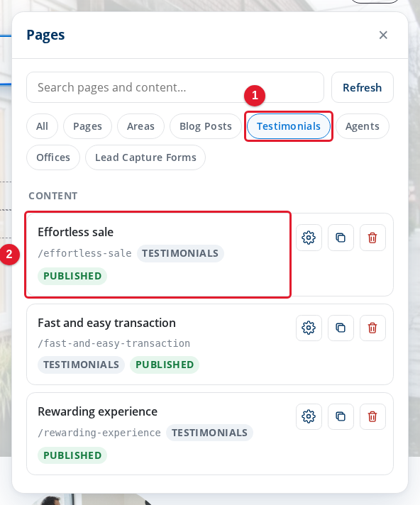Select the Testimonials filter
This screenshot has width=420, height=505.
click(289, 126)
